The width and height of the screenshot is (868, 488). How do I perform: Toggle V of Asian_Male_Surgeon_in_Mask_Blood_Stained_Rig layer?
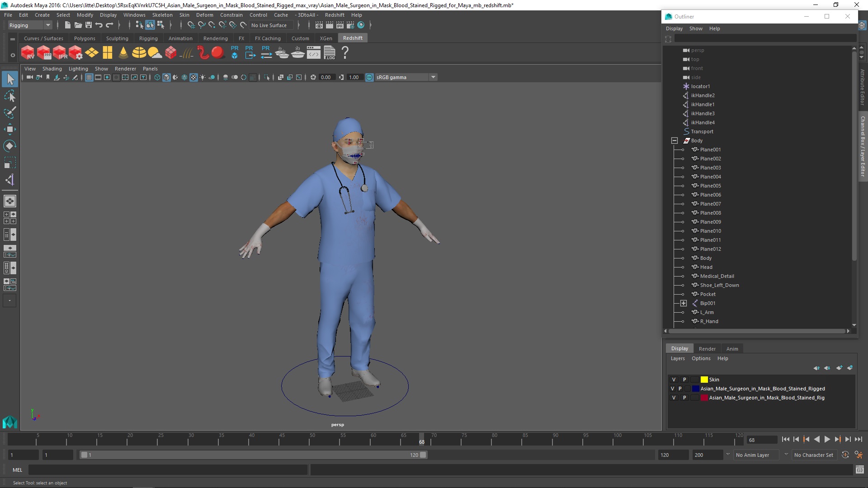[x=674, y=398]
